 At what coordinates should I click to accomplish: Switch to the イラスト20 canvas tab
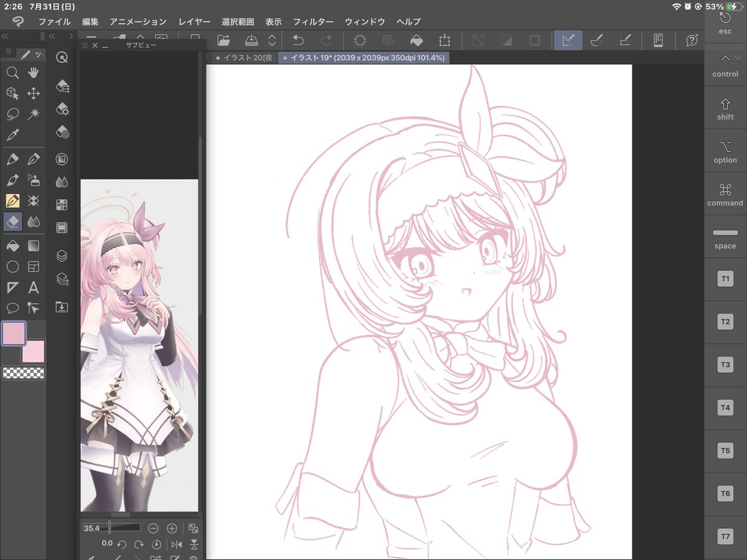pyautogui.click(x=243, y=57)
